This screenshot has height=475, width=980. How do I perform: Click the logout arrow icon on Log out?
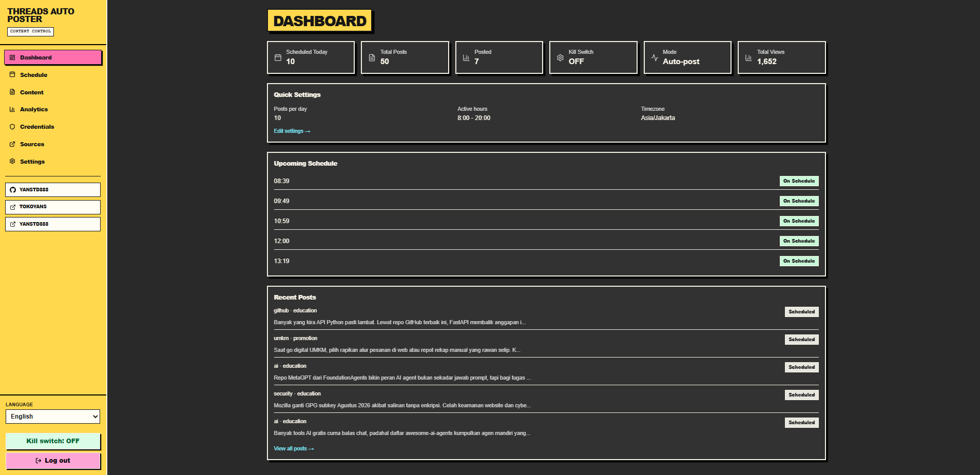click(39, 461)
